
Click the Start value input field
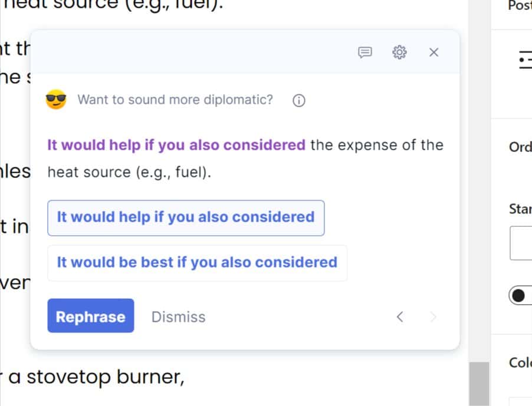click(521, 243)
